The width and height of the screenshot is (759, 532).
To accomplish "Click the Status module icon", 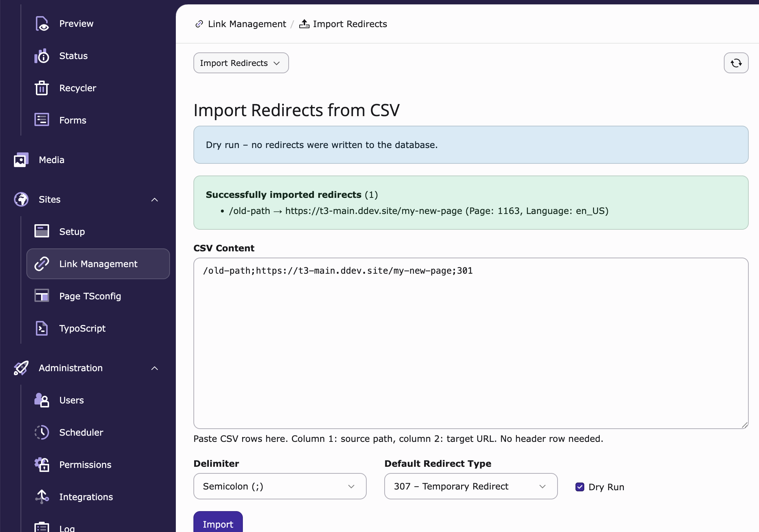I will [42, 56].
